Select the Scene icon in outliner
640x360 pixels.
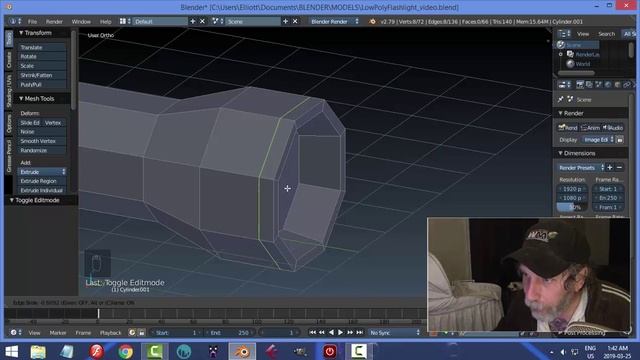[561, 45]
